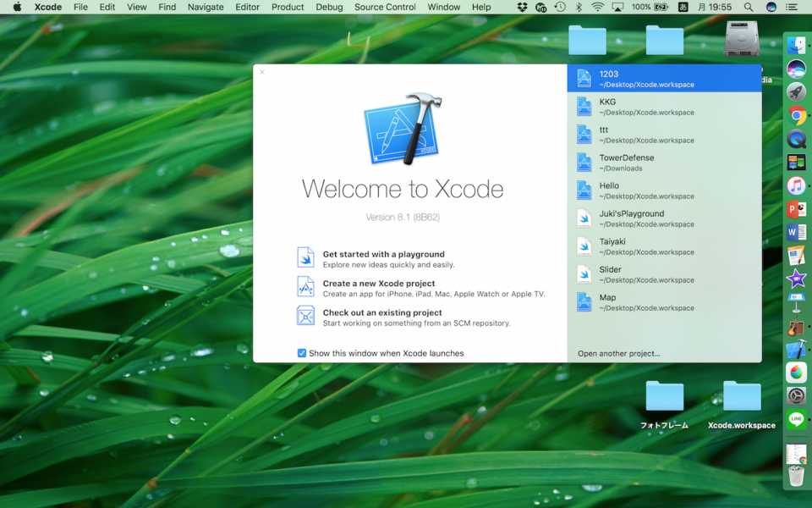Close the Welcome to Xcode window
The width and height of the screenshot is (812, 508).
(x=262, y=72)
